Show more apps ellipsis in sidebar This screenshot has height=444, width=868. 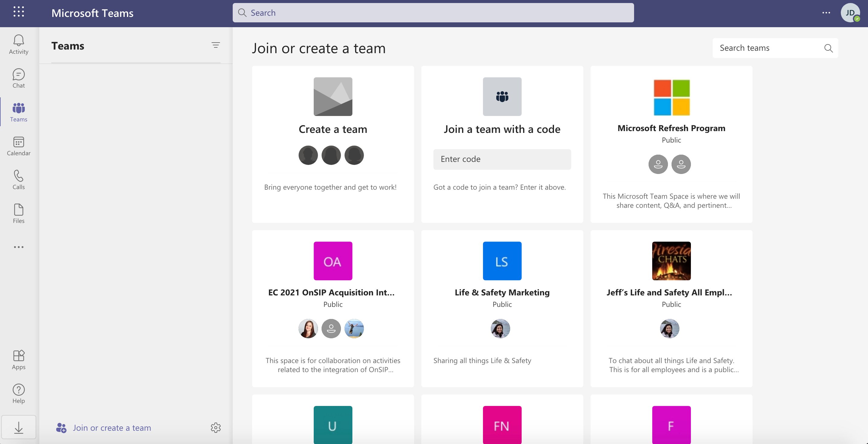coord(18,247)
